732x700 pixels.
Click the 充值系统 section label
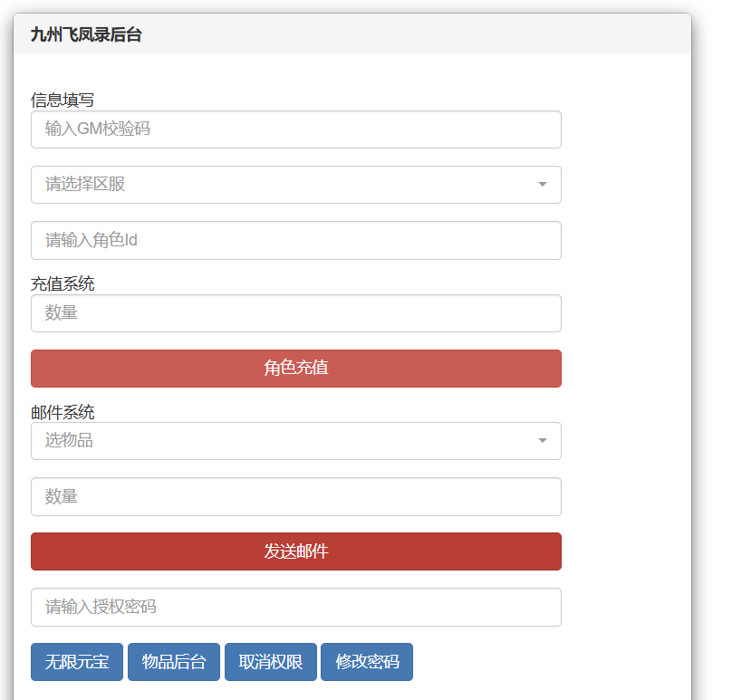[63, 283]
